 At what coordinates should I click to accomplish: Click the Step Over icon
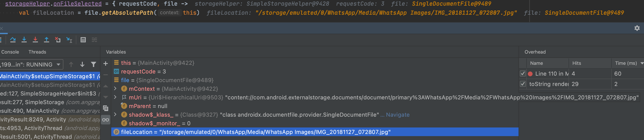coord(13,40)
